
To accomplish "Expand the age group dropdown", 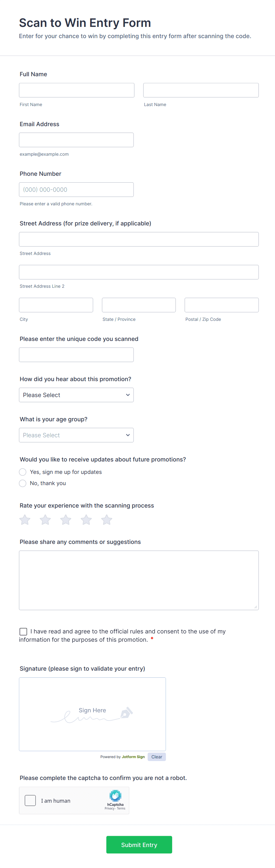I will [76, 435].
